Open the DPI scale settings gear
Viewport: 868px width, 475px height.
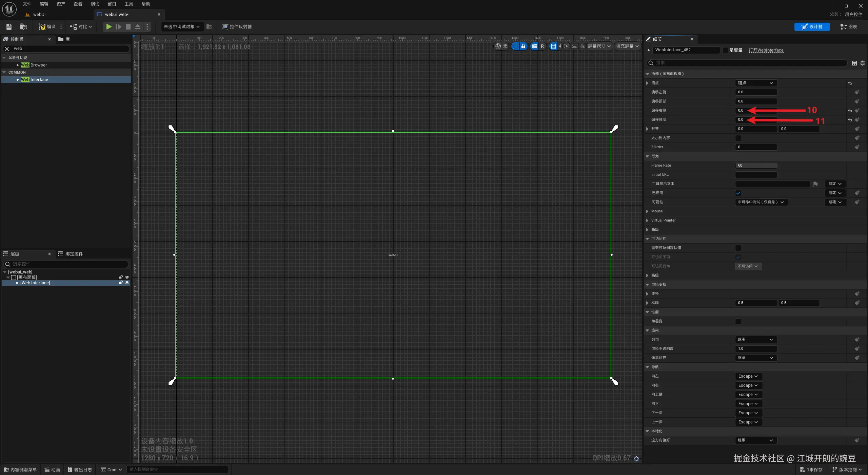point(636,459)
